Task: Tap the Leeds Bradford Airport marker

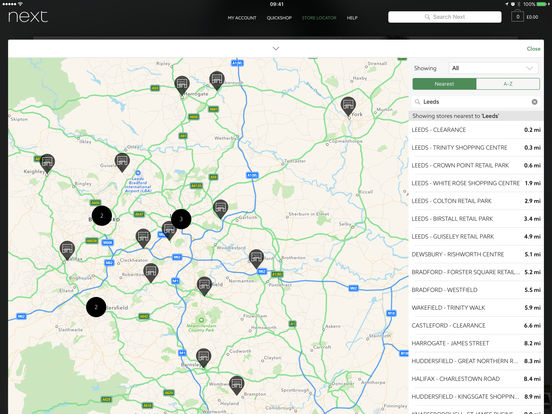Action: tap(138, 172)
